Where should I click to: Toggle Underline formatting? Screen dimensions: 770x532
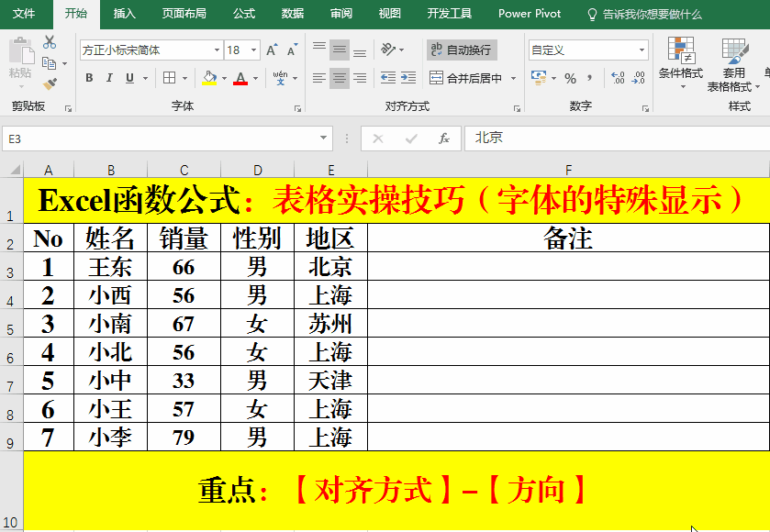(x=130, y=78)
